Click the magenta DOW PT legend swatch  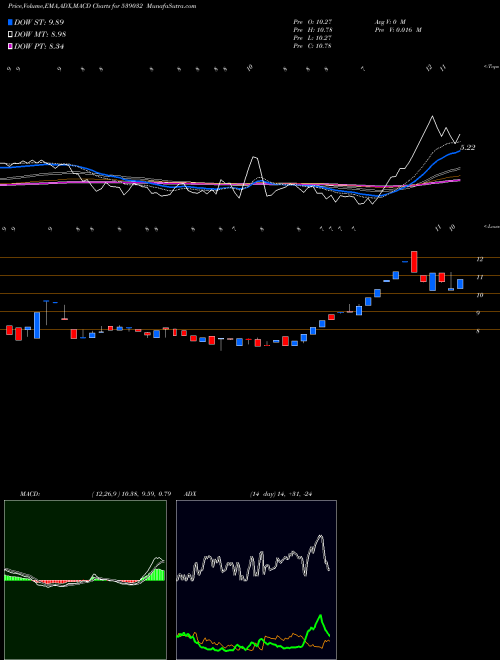(10, 47)
